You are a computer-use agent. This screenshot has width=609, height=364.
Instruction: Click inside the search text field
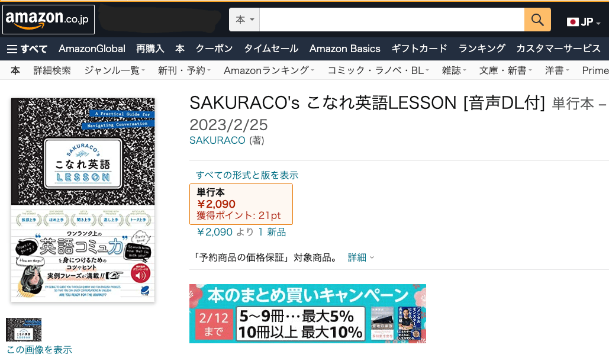[x=392, y=20]
